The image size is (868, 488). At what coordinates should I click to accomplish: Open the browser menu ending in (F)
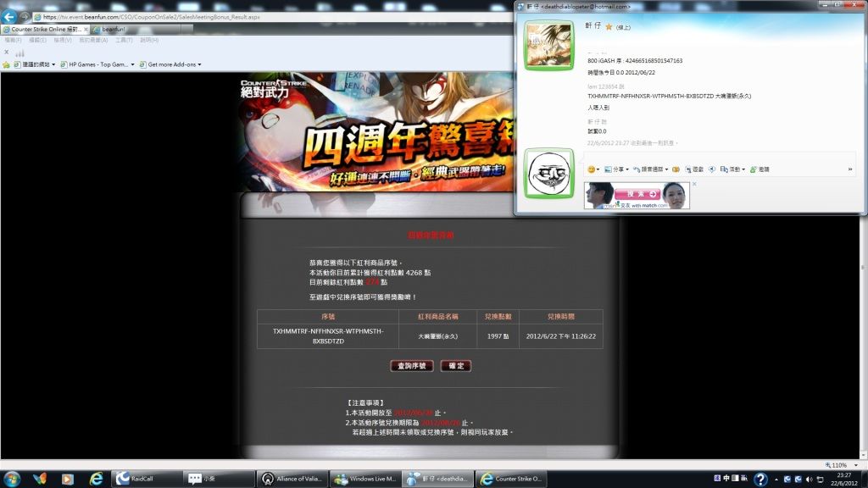13,41
